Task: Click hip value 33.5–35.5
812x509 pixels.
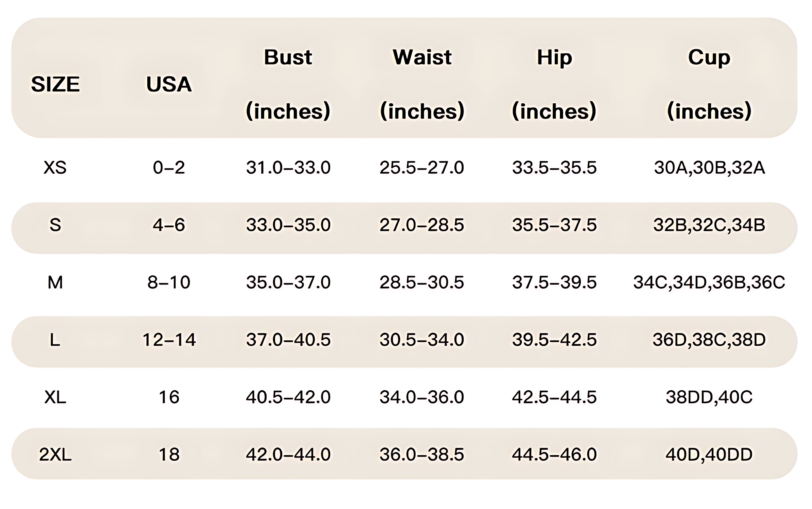Action: tap(554, 167)
